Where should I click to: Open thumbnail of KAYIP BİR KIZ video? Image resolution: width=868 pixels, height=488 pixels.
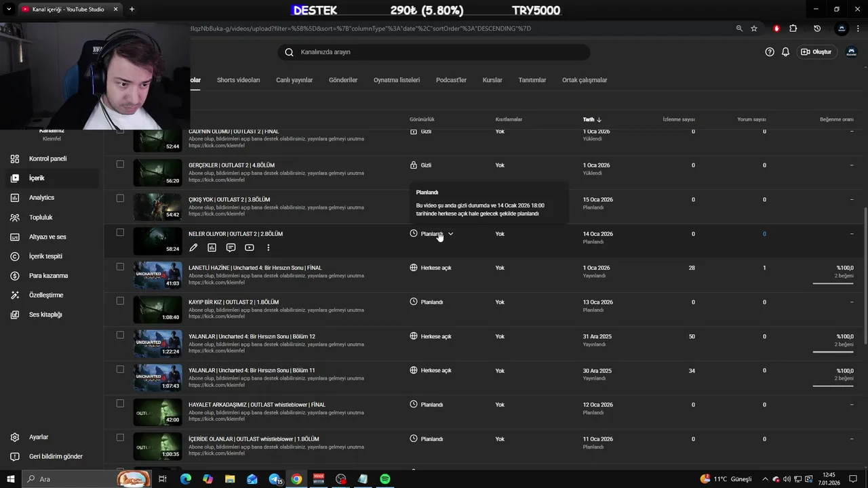[x=157, y=310]
